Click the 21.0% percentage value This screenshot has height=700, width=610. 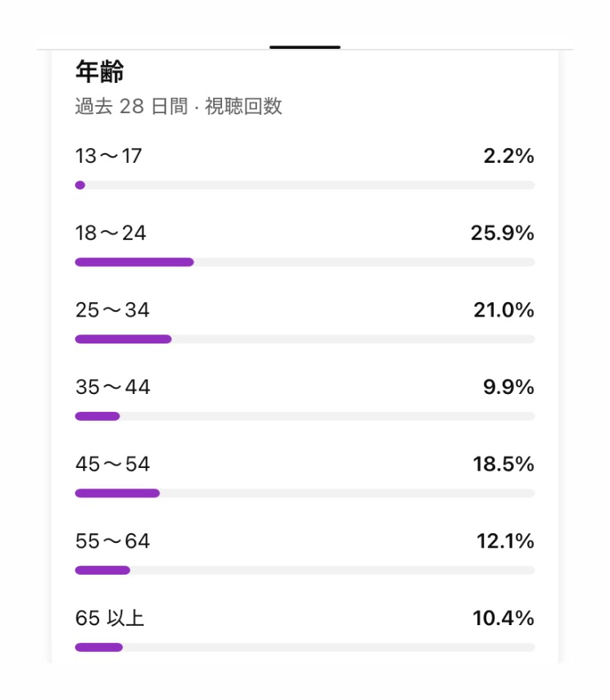tap(503, 310)
